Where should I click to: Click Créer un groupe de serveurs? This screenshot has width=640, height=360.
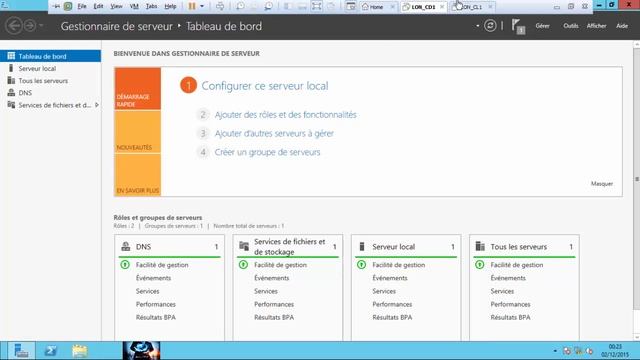pos(267,152)
